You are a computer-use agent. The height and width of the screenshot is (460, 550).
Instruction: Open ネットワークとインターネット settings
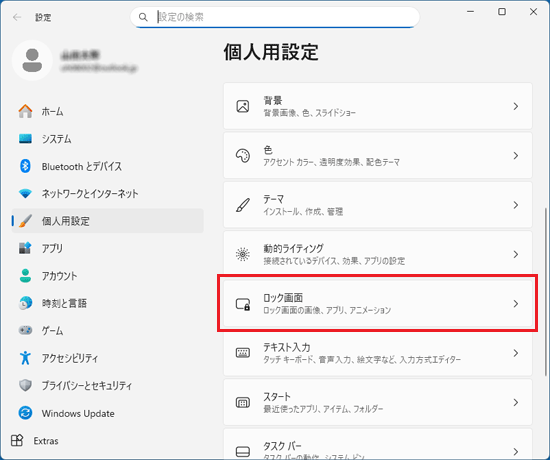click(x=107, y=193)
